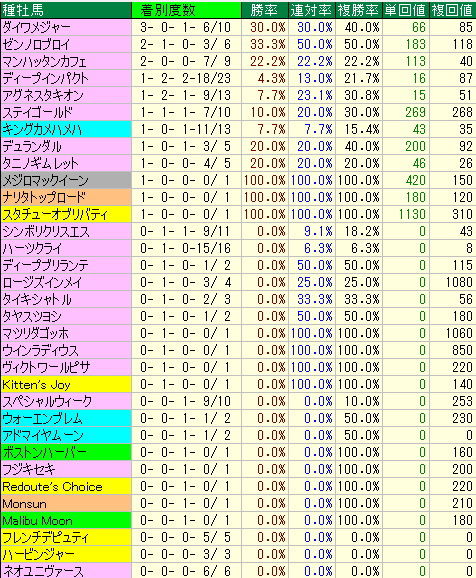Select the デュランダル sire name
The width and height of the screenshot is (476, 578).
[x=32, y=146]
